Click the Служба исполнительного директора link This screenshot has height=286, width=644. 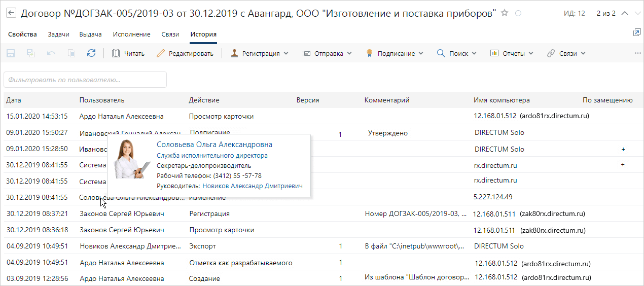[212, 156]
